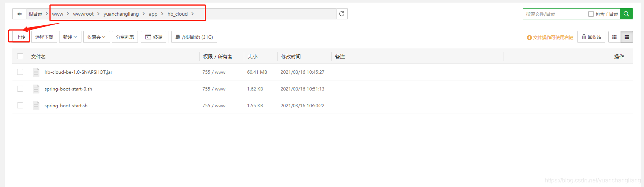
Task: Click permission 755 / www of jar file
Action: click(214, 72)
